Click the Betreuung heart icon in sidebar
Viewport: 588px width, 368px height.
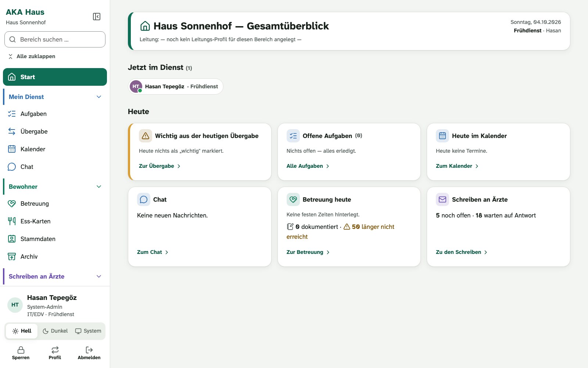pos(12,204)
